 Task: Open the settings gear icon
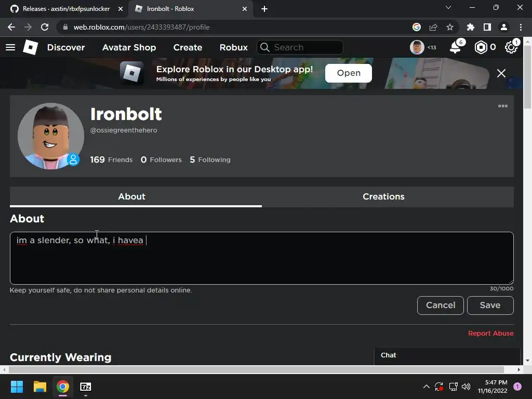[x=511, y=47]
